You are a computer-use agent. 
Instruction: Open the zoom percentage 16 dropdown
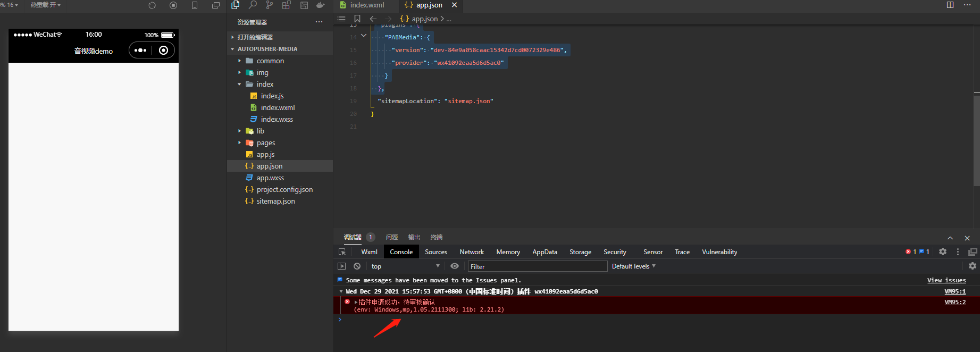pos(10,5)
